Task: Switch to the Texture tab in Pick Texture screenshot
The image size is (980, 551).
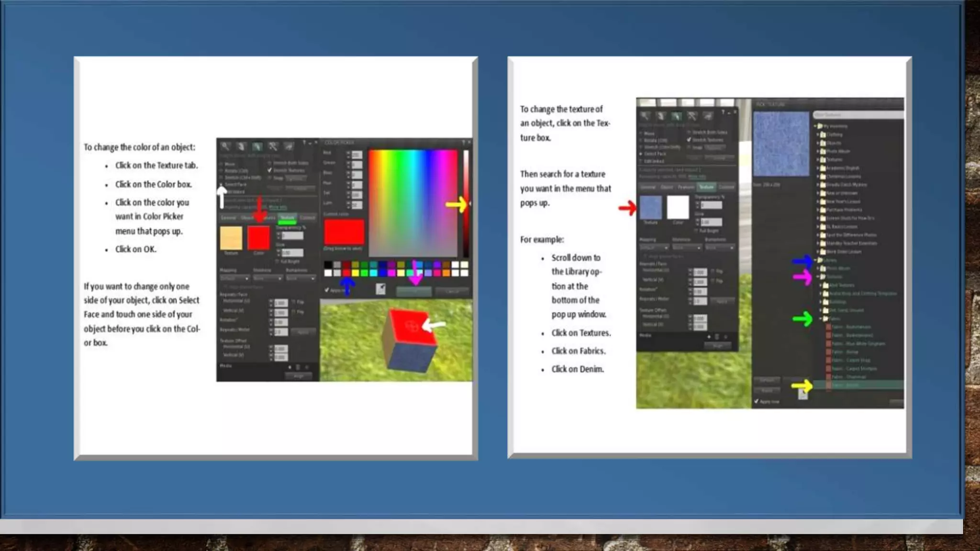Action: pos(706,187)
